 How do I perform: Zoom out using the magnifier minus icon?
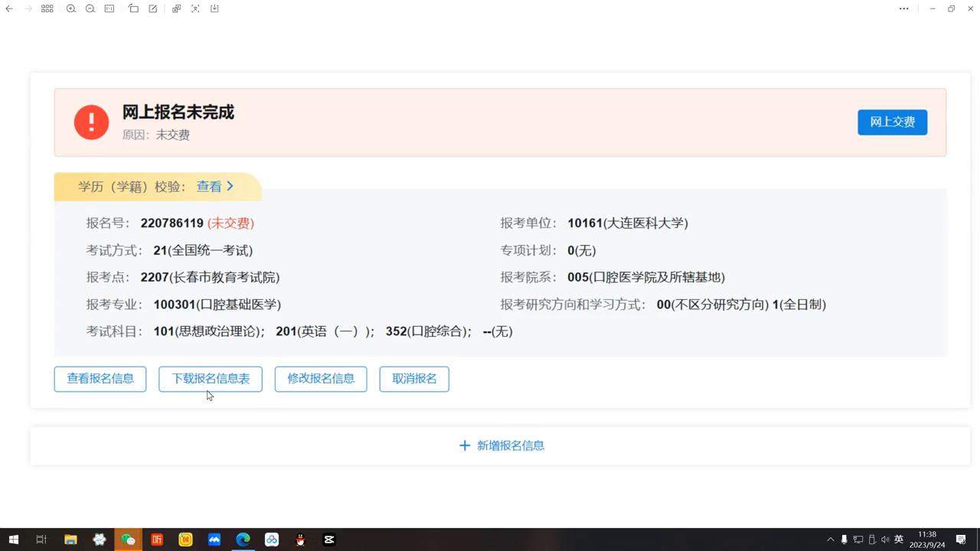point(90,8)
